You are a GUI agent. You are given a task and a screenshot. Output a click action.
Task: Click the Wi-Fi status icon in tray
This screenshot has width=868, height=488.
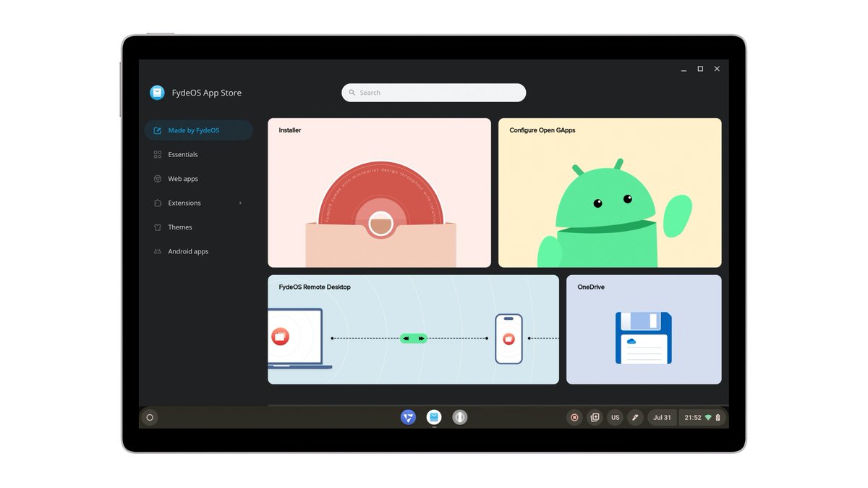pyautogui.click(x=708, y=417)
